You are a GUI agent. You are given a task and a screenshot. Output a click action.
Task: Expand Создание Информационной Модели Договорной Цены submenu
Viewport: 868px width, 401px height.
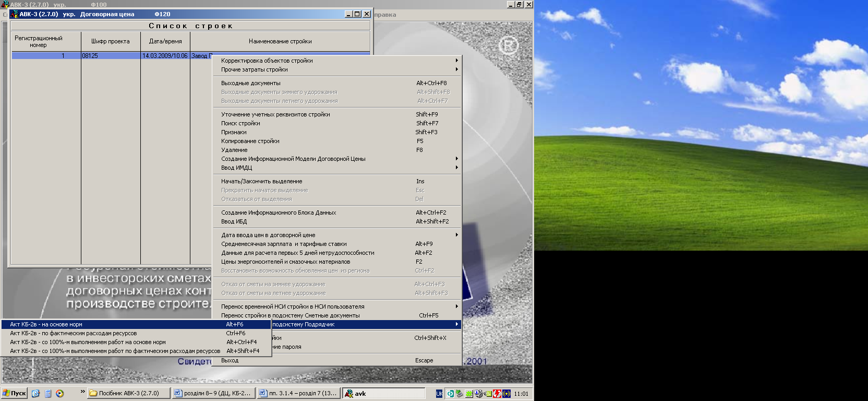[337, 159]
